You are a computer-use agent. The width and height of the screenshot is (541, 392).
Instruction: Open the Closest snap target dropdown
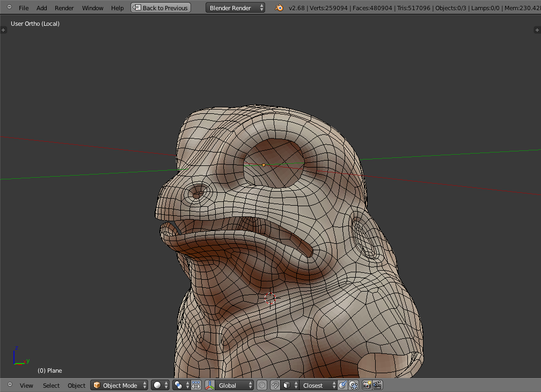(x=319, y=385)
